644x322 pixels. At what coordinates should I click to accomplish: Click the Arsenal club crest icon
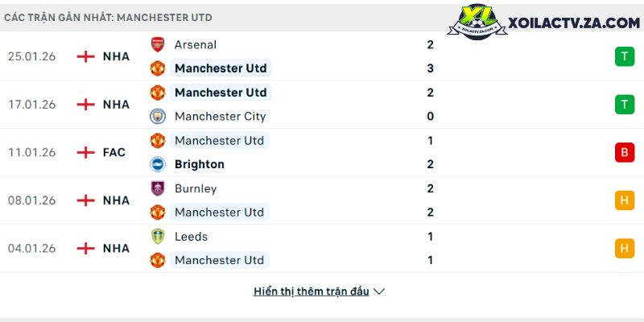(x=158, y=45)
